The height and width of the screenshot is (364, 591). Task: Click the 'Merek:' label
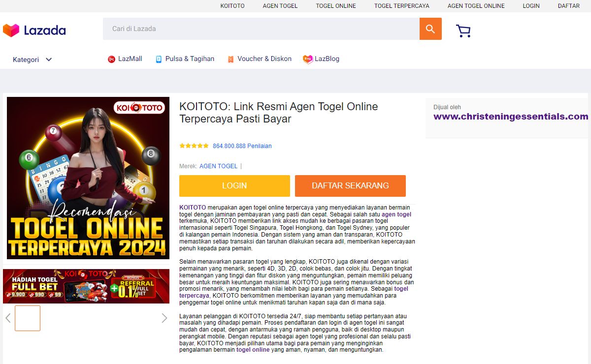pyautogui.click(x=188, y=166)
